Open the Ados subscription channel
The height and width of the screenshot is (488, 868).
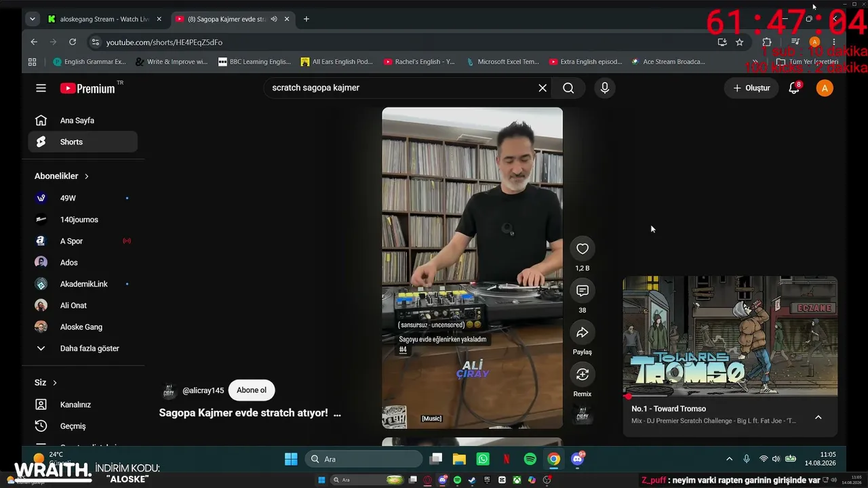(83, 262)
